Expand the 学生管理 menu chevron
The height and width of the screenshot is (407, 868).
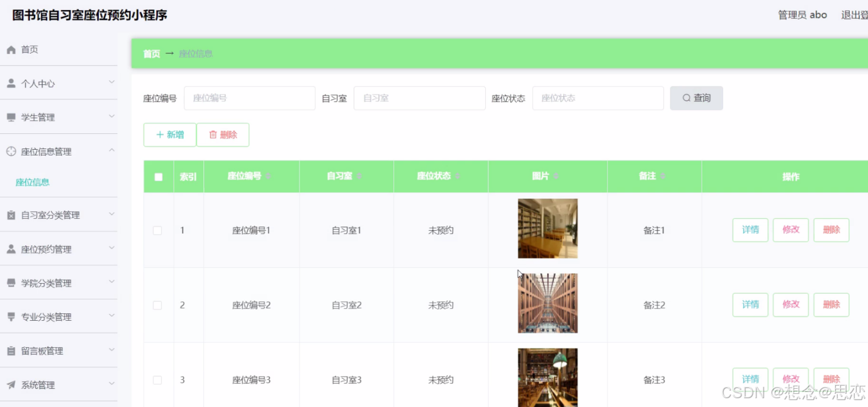(x=111, y=116)
